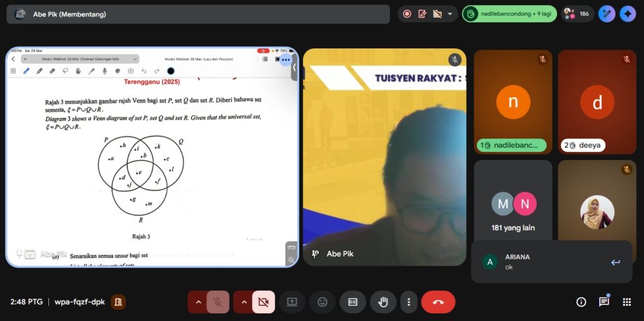Click the Gemini spark icon
Viewport: 644px width, 321px height.
[x=627, y=14]
